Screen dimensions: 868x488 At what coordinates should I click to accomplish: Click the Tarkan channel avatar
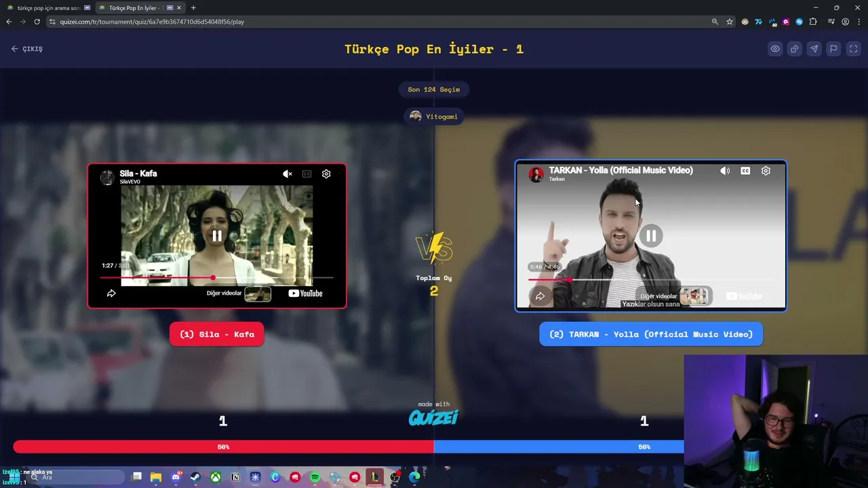coord(536,174)
